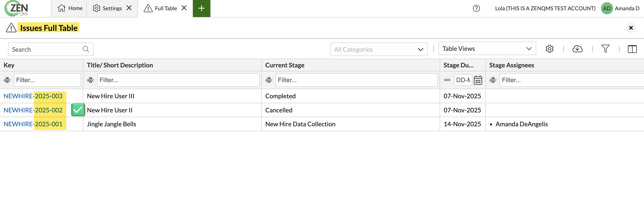Click the Stage Due date filter field
Image resolution: width=644 pixels, height=206 pixels.
click(x=463, y=80)
